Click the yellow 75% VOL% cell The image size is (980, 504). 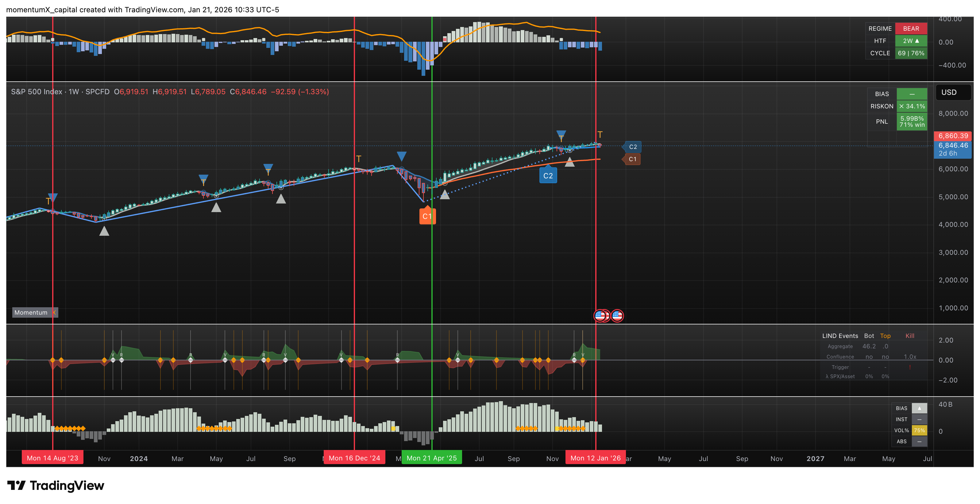(919, 431)
